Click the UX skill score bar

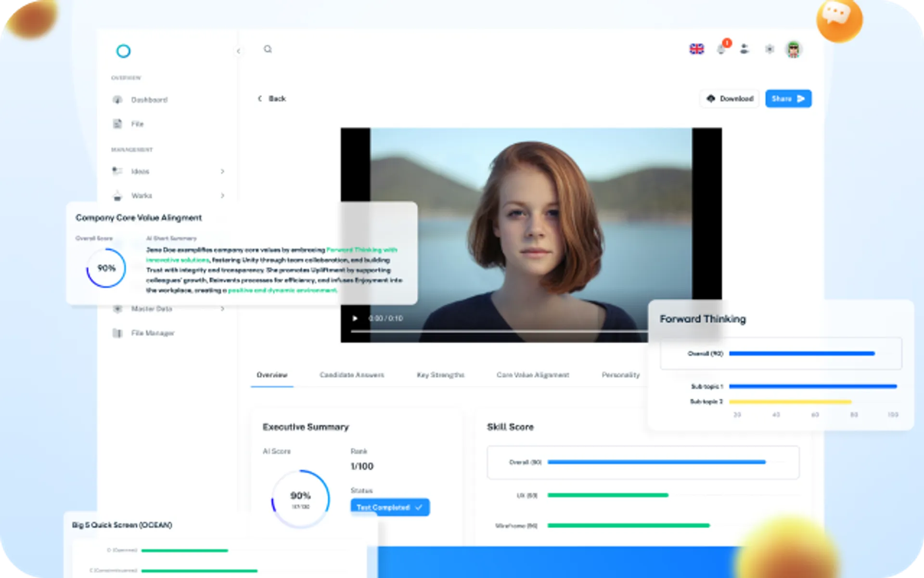pyautogui.click(x=608, y=495)
